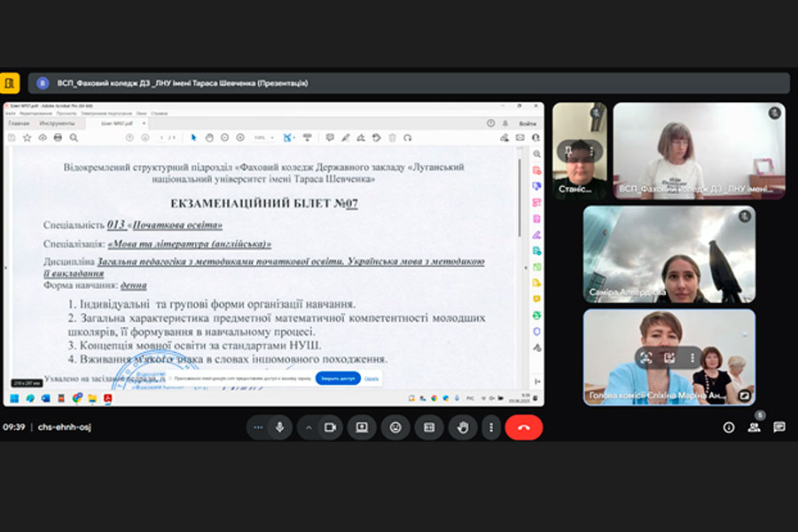Click Acrobat icon in shared taskbar
This screenshot has width=798, height=532.
coord(108,398)
